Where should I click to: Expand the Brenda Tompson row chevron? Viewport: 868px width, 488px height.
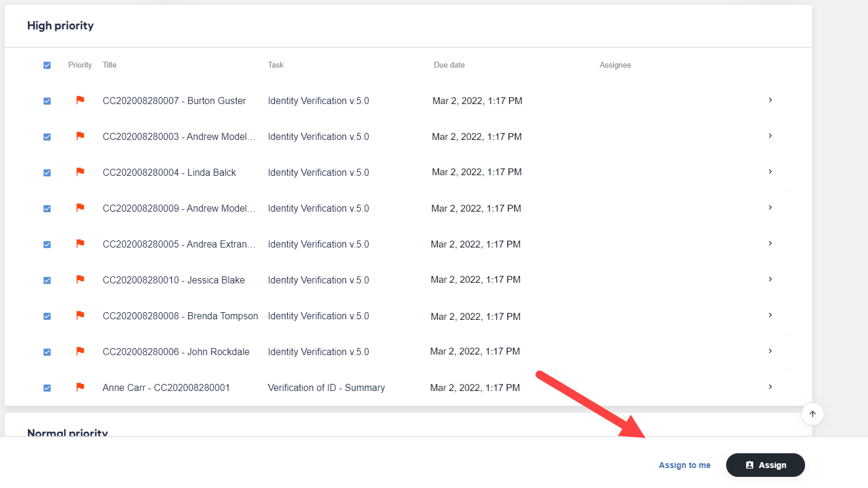point(770,315)
